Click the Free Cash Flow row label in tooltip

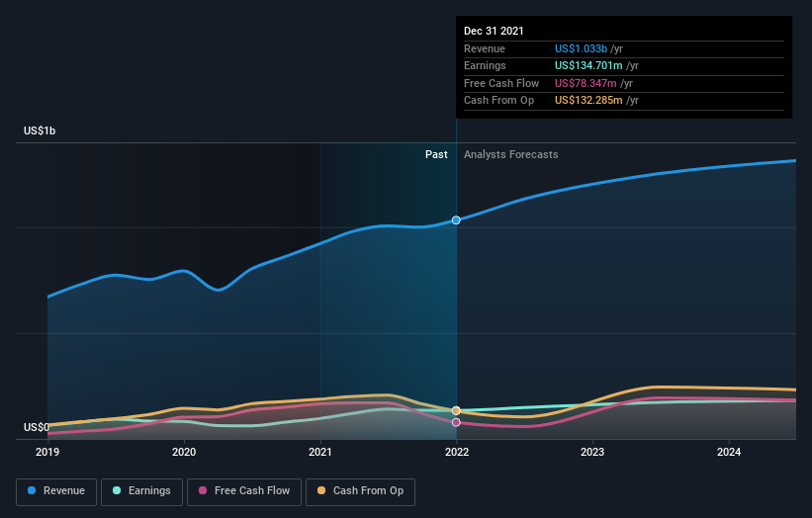pos(501,83)
